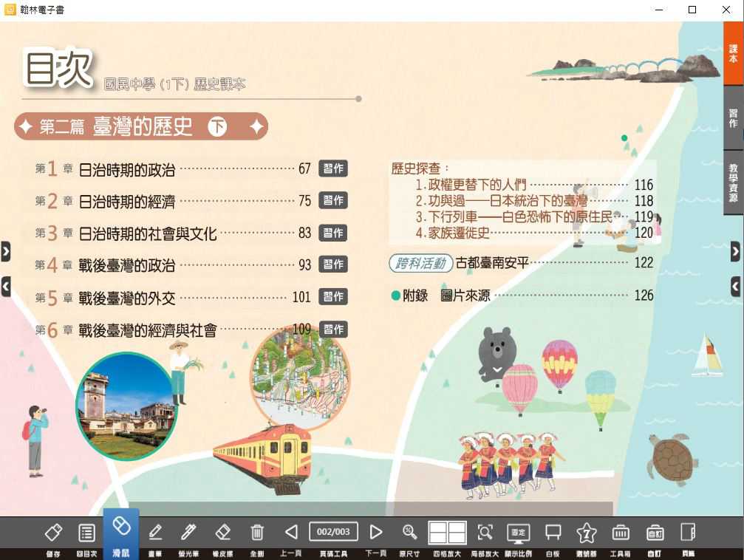744x560 pixels.
Task: Switch to the 課本 side tab
Action: (x=734, y=54)
